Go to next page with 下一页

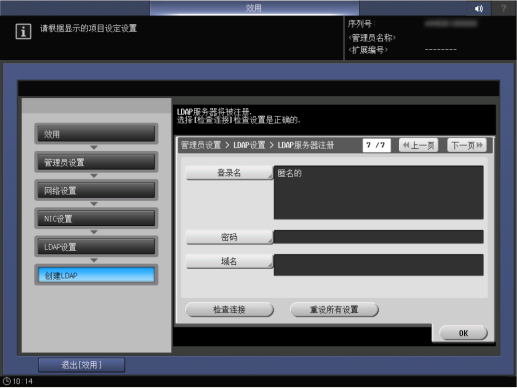click(x=467, y=145)
